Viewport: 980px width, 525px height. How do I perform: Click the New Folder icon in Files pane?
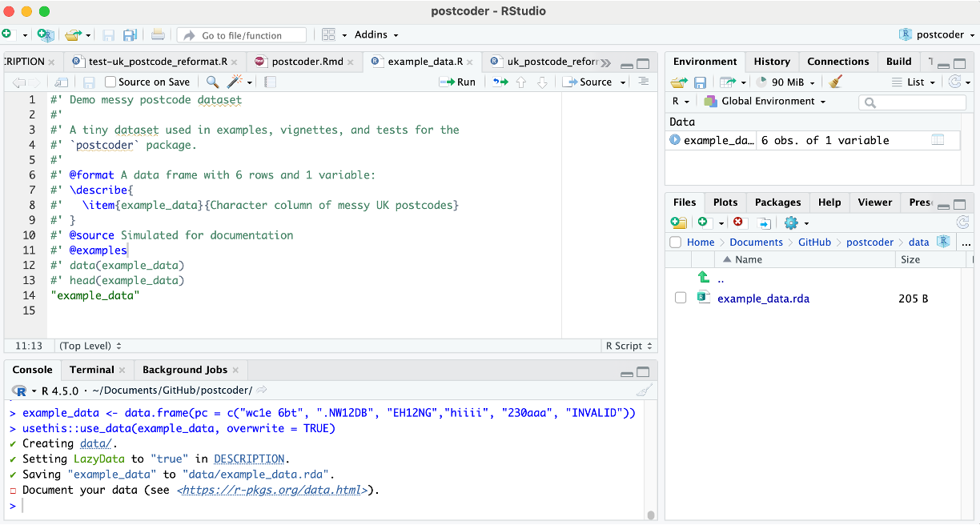tap(678, 222)
